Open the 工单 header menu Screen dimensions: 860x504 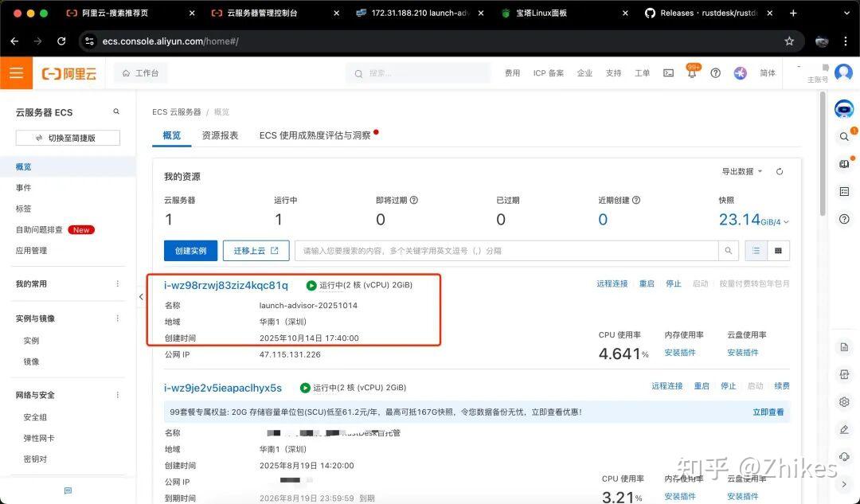(643, 73)
